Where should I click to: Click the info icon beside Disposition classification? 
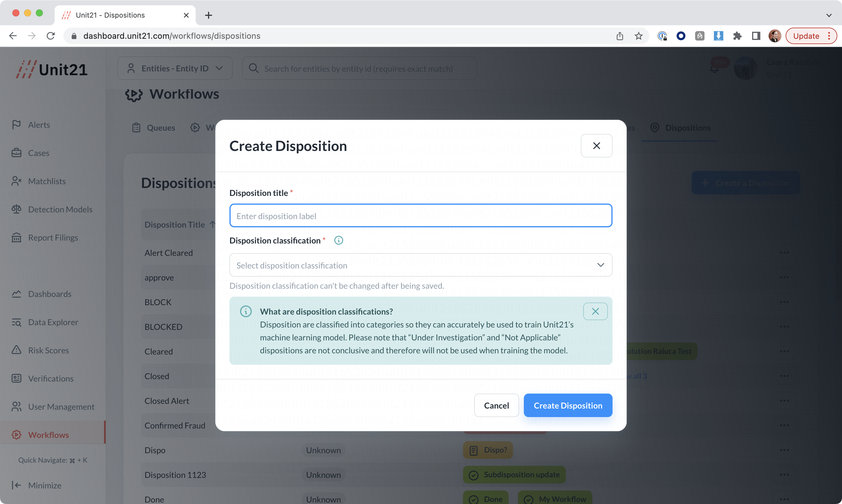point(338,241)
